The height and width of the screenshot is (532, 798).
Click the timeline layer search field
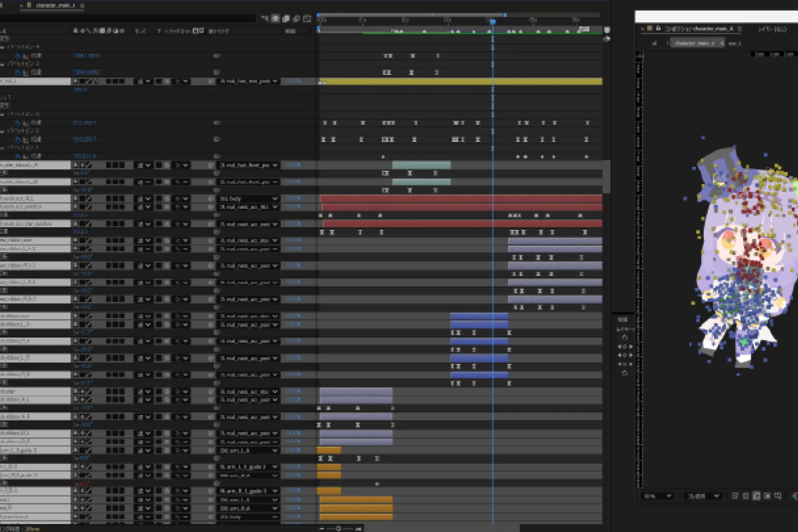[x=127, y=19]
